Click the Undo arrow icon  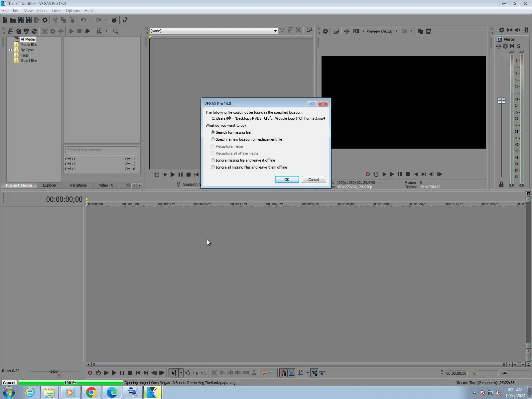[83, 20]
